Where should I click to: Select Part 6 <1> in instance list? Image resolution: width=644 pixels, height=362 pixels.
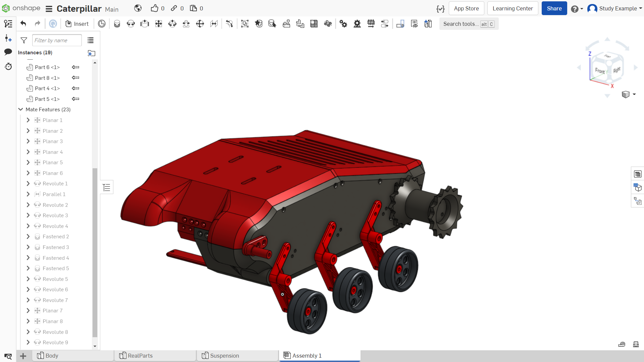pos(47,67)
